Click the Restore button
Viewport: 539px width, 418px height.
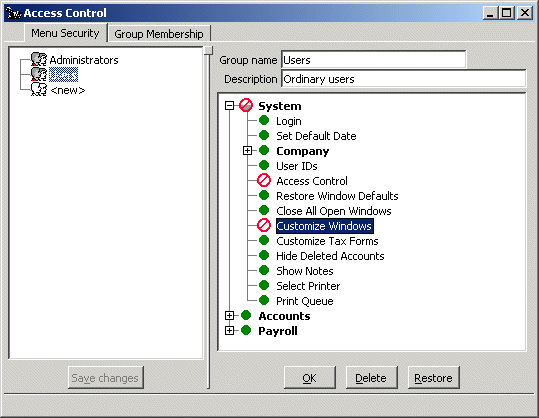433,378
